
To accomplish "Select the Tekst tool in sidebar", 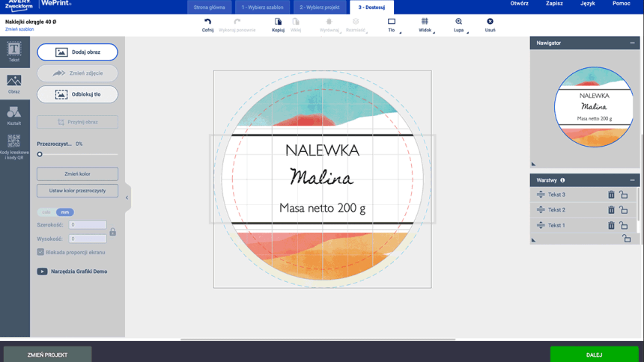I will point(14,52).
